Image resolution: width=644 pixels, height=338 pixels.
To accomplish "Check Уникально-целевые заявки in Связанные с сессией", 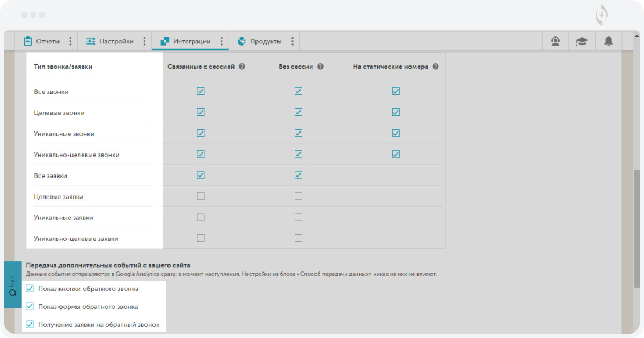I will [x=201, y=238].
